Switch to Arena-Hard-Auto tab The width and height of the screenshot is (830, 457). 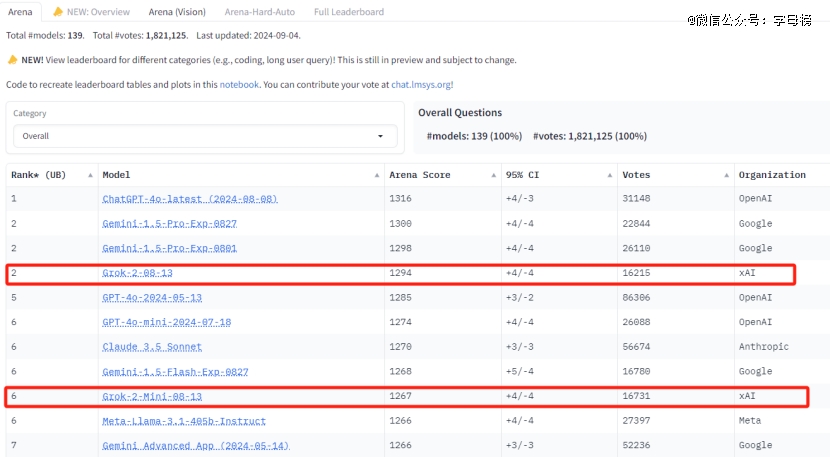(259, 12)
